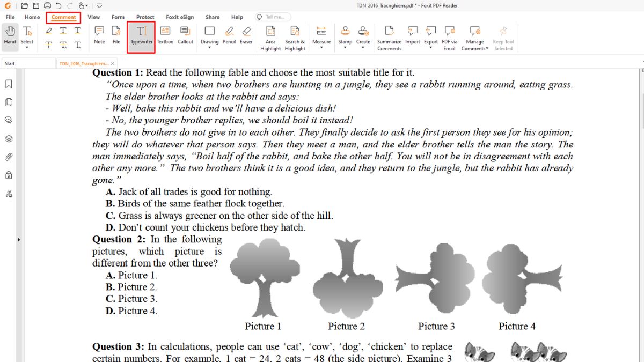This screenshot has width=644, height=362.
Task: Switch to the Start document tab
Action: tap(27, 63)
